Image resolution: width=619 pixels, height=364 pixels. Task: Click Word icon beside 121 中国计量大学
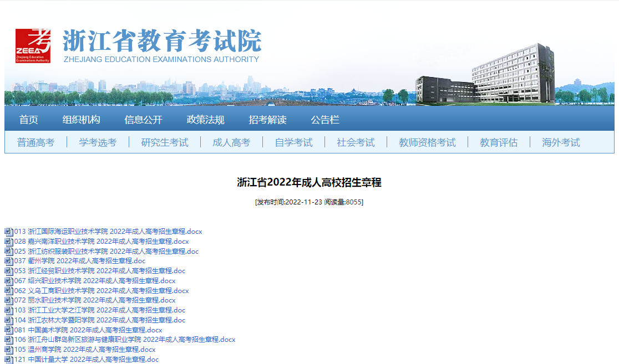(9, 359)
